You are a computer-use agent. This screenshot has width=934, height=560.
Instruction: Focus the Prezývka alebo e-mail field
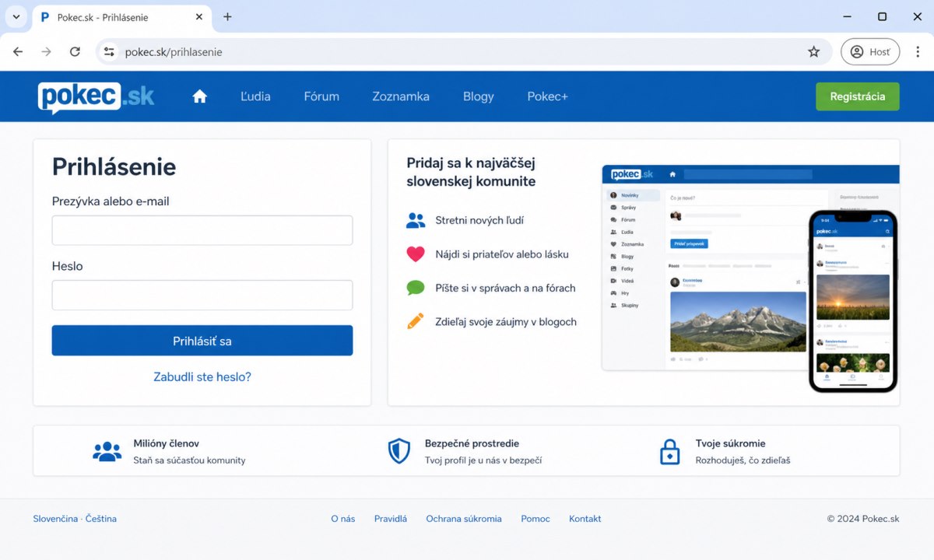202,230
